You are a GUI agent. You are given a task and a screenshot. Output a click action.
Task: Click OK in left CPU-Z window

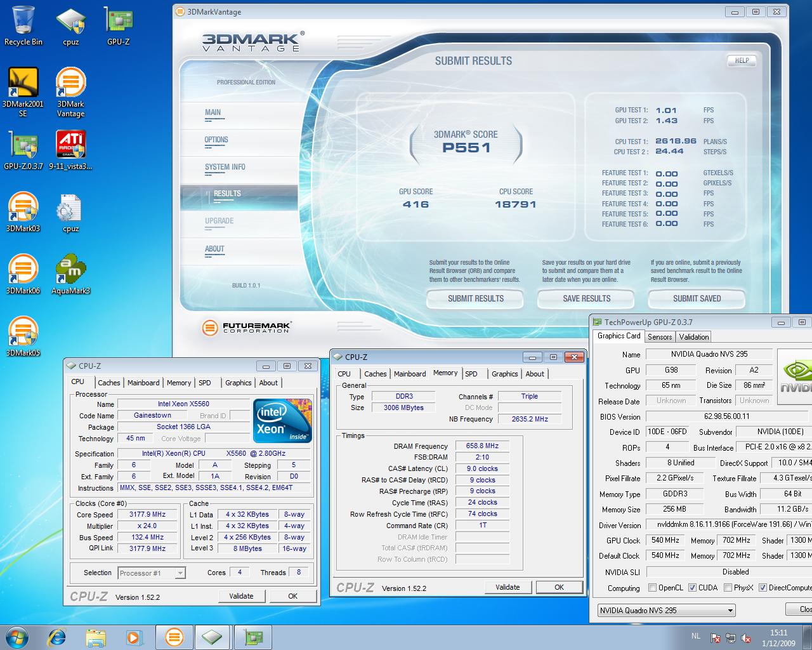pyautogui.click(x=292, y=596)
